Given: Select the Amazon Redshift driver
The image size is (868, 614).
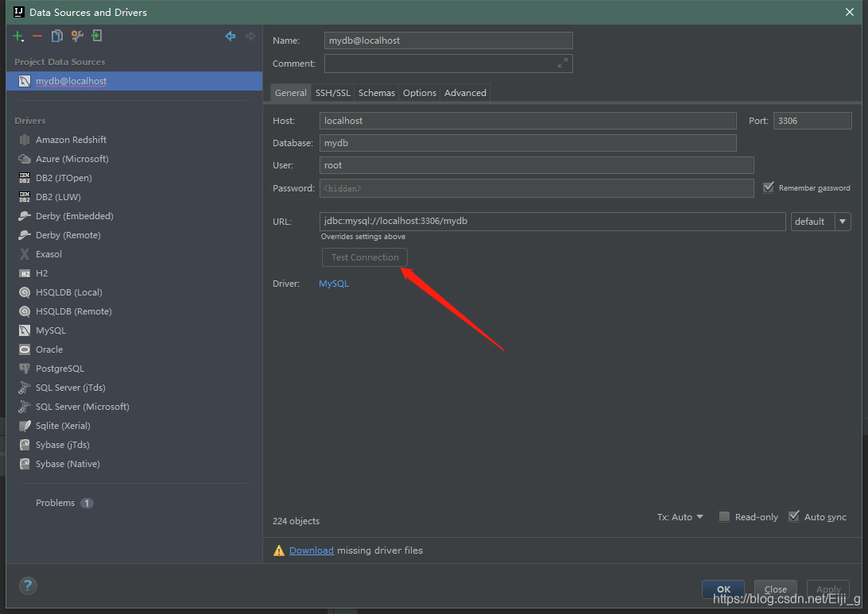Looking at the screenshot, I should click(71, 140).
